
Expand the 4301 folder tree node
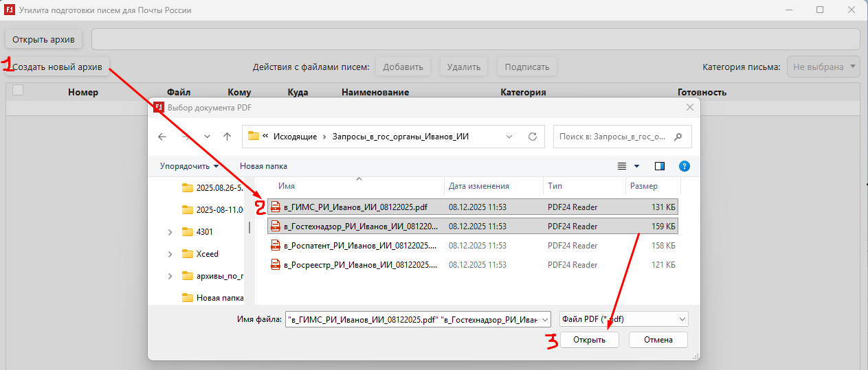pyautogui.click(x=170, y=232)
